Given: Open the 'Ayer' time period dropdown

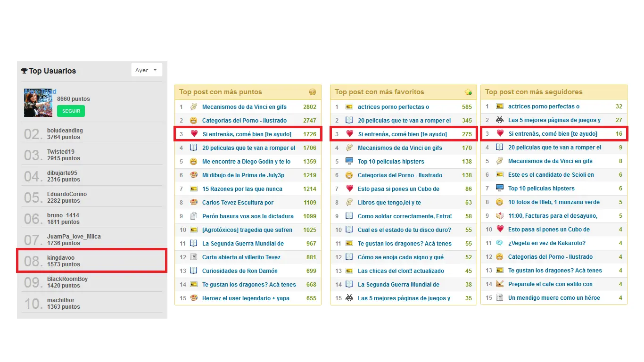Looking at the screenshot, I should click(147, 70).
